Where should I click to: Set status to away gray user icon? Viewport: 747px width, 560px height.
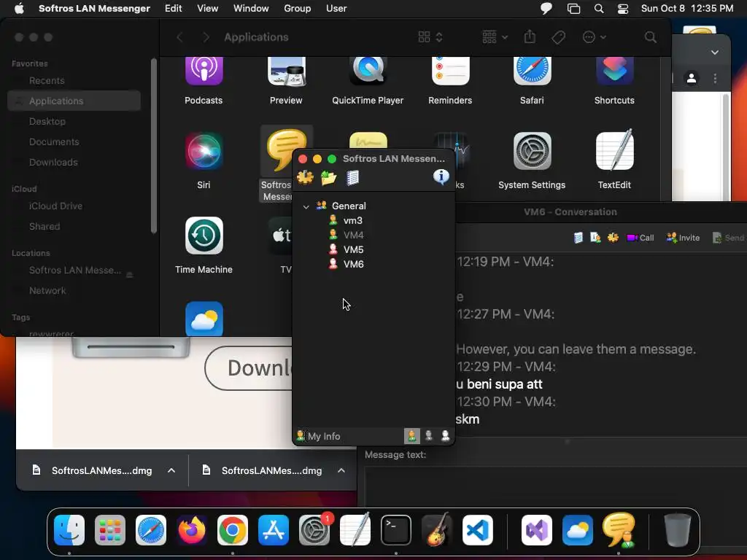[x=429, y=436]
